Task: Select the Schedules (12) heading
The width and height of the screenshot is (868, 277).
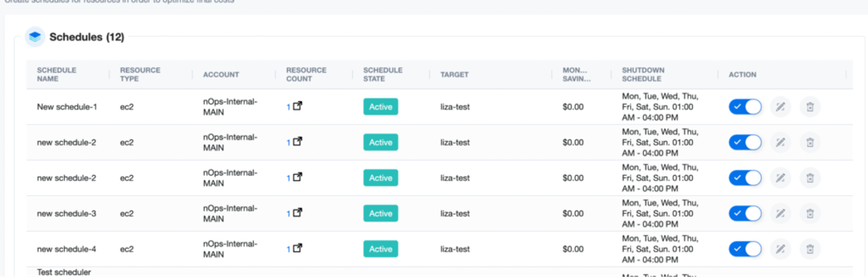Action: [x=87, y=37]
